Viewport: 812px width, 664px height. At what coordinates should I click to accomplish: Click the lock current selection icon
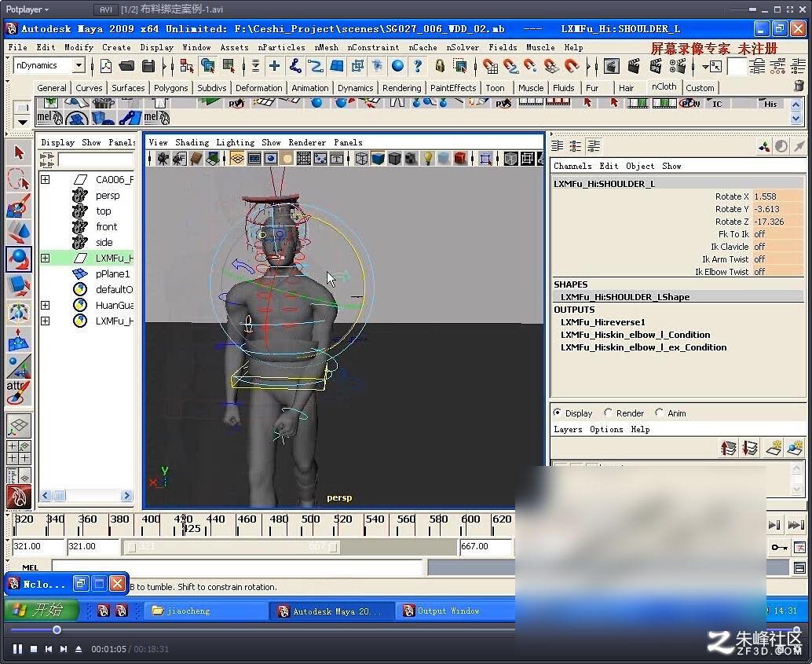(440, 66)
